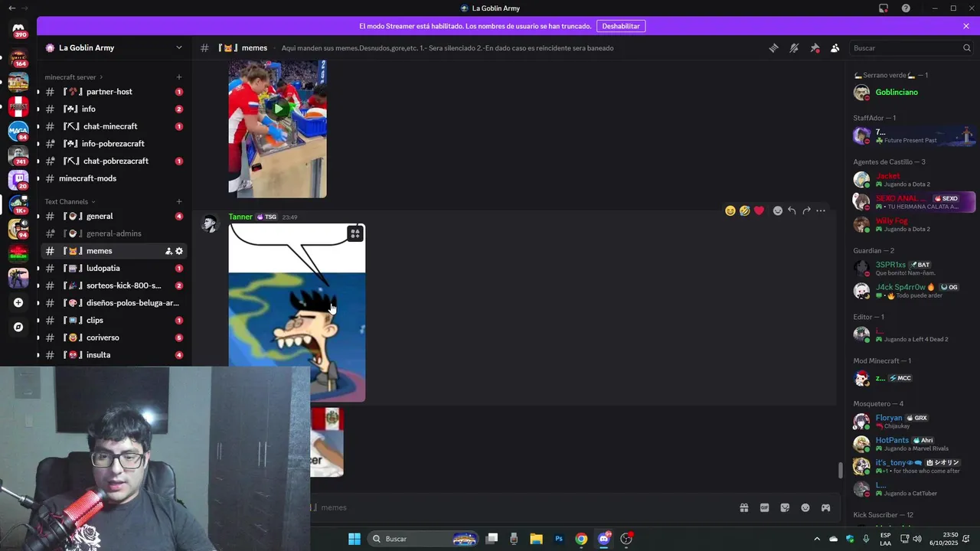
Task: Collapse the Text Channels category
Action: [x=70, y=202]
